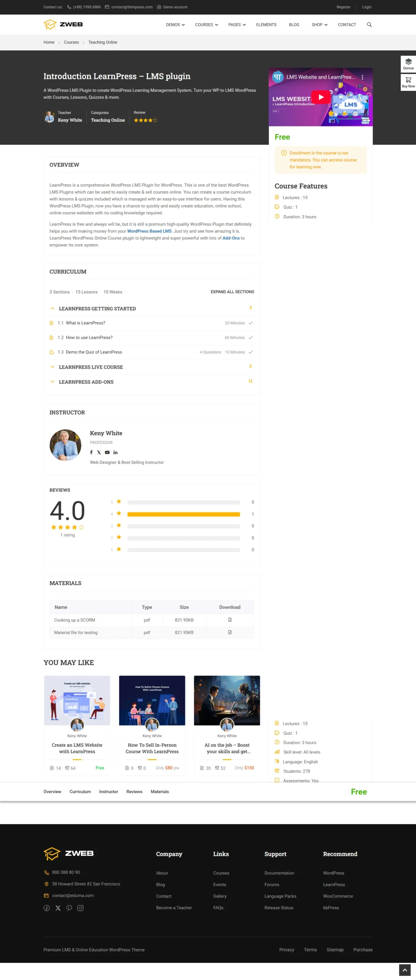The width and height of the screenshot is (416, 980).
Task: Open the Shop dropdown menu
Action: [x=319, y=24]
